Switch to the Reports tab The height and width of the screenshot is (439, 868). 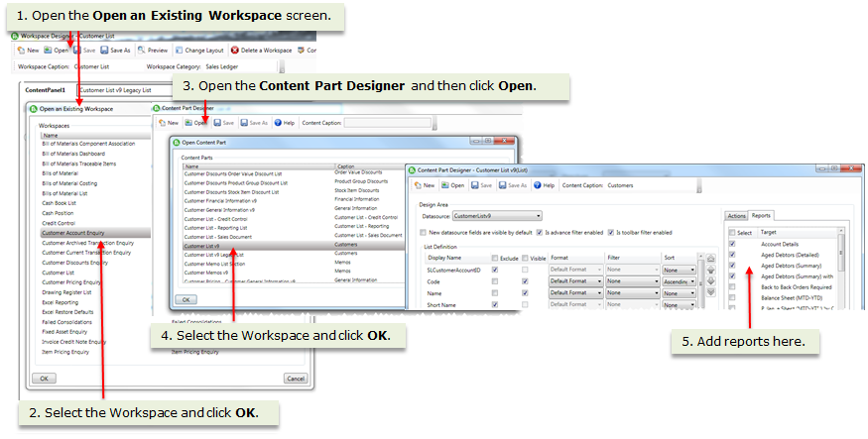(x=762, y=215)
